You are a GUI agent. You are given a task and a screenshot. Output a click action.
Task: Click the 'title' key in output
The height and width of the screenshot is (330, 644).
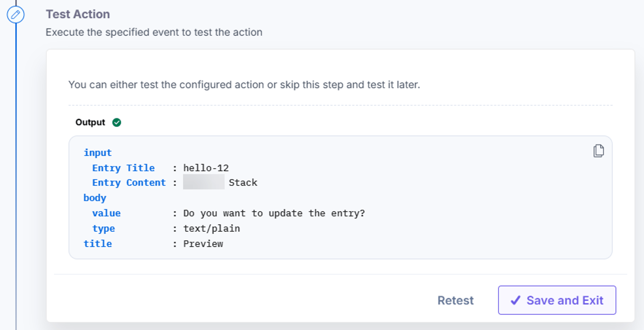[98, 244]
